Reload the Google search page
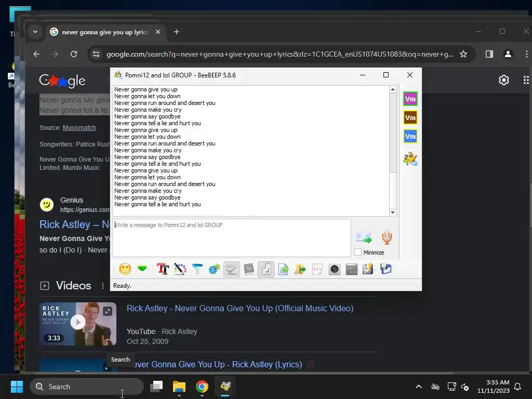The image size is (532, 399). pos(74,54)
